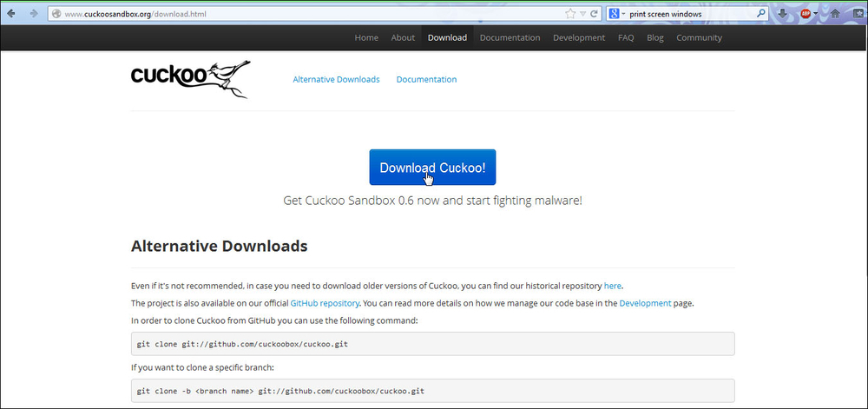
Task: Open the GitHub repository link
Action: (x=325, y=303)
